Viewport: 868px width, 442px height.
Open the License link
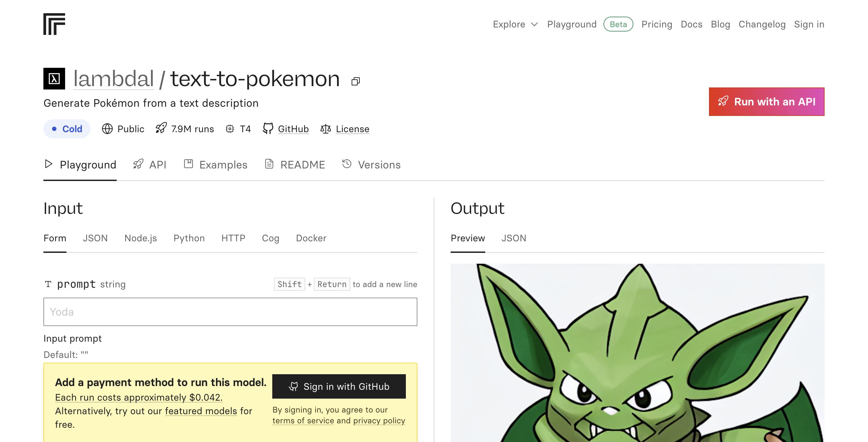coord(353,129)
